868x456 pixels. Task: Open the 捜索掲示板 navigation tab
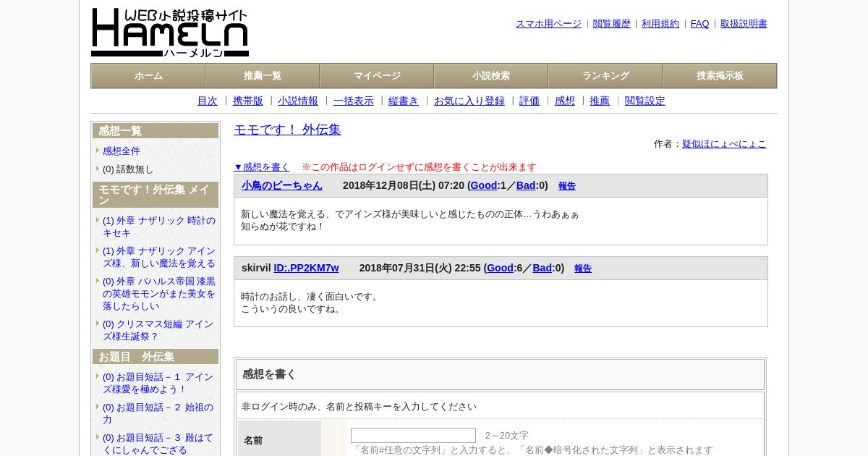(720, 76)
